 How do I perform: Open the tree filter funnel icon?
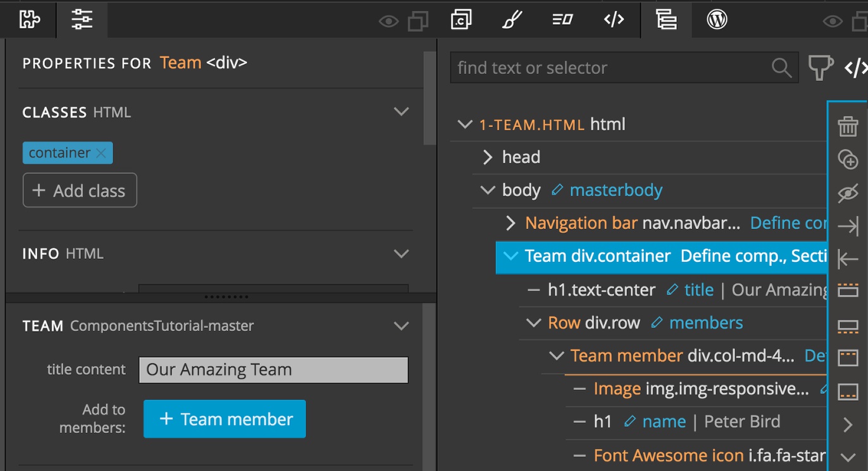[820, 67]
